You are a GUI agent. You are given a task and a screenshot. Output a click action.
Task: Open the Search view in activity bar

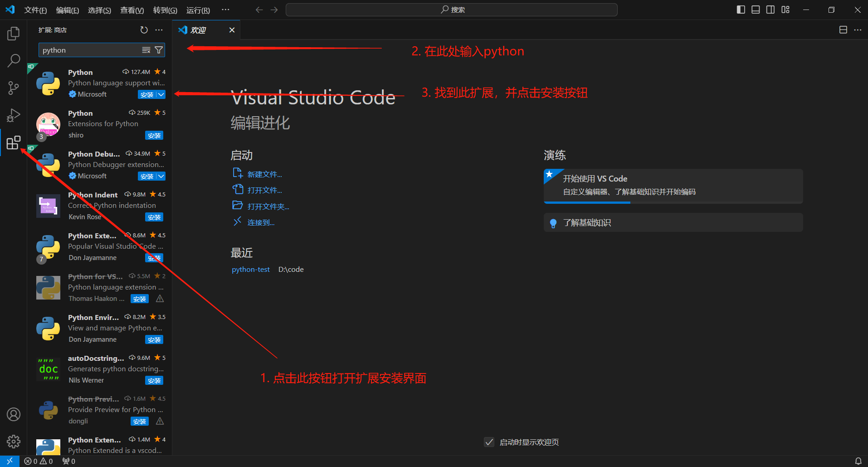14,60
